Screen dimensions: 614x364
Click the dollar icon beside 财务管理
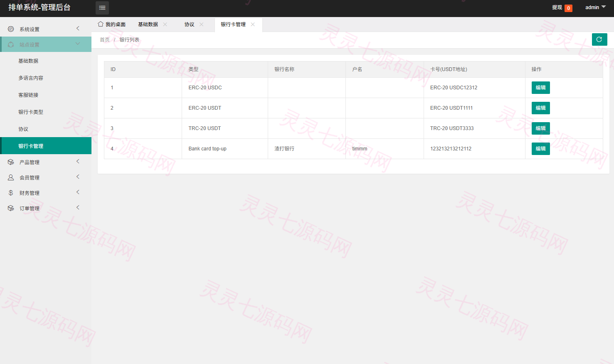(x=11, y=193)
